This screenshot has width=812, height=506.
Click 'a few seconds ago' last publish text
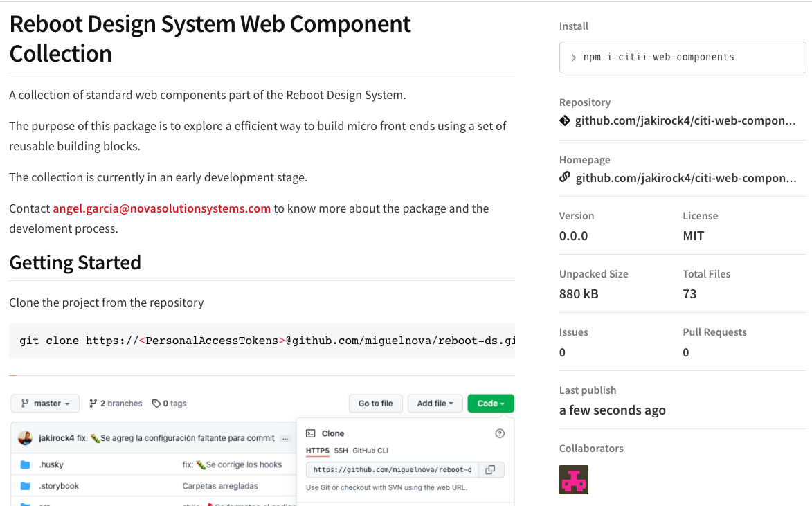(x=613, y=410)
